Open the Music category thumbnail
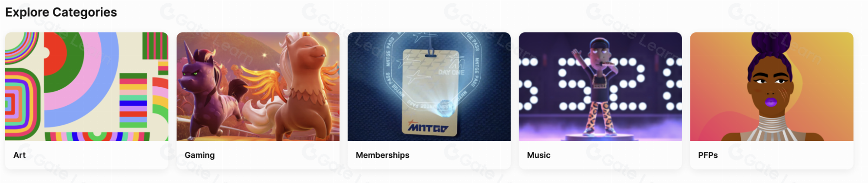 coord(600,86)
